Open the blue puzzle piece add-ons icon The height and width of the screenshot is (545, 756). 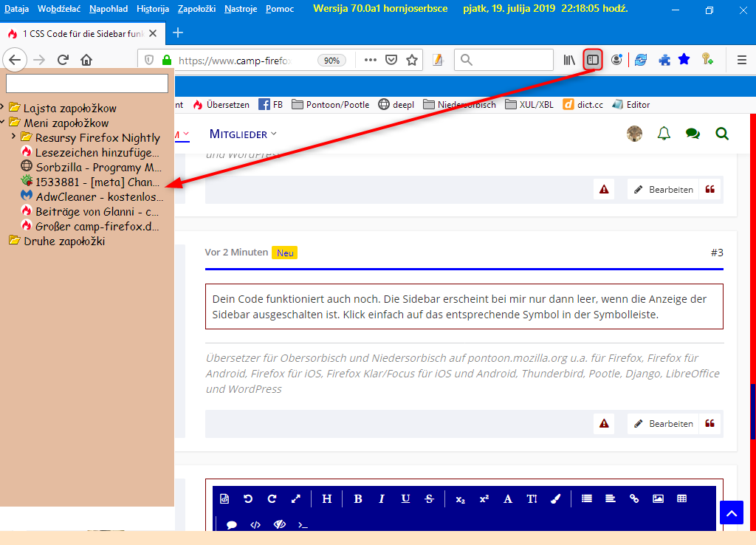(664, 60)
